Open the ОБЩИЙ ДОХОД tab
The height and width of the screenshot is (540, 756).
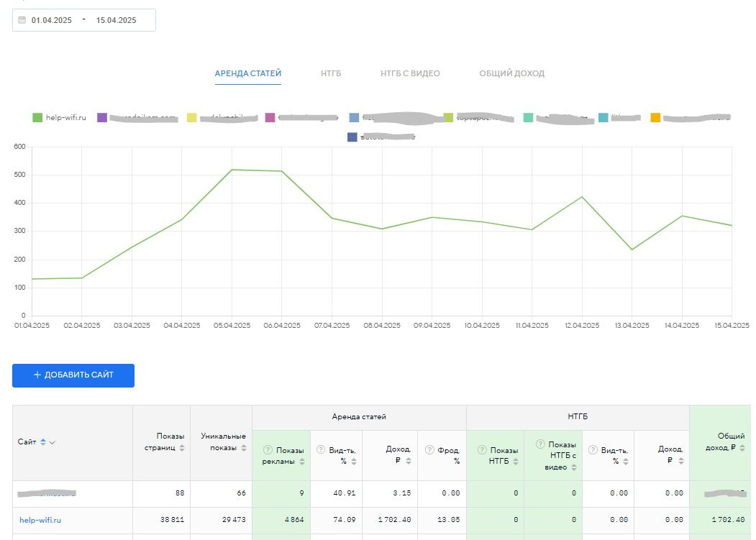pyautogui.click(x=511, y=73)
